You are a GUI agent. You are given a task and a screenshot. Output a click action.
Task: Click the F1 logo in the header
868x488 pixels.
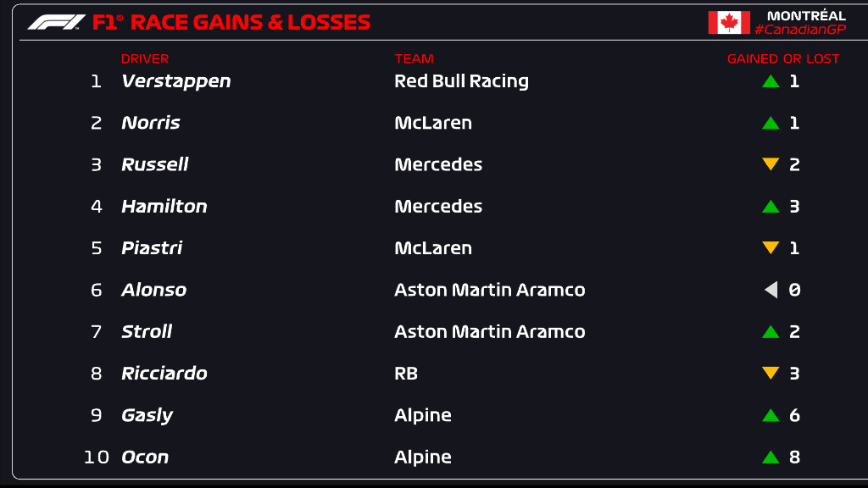click(x=56, y=22)
